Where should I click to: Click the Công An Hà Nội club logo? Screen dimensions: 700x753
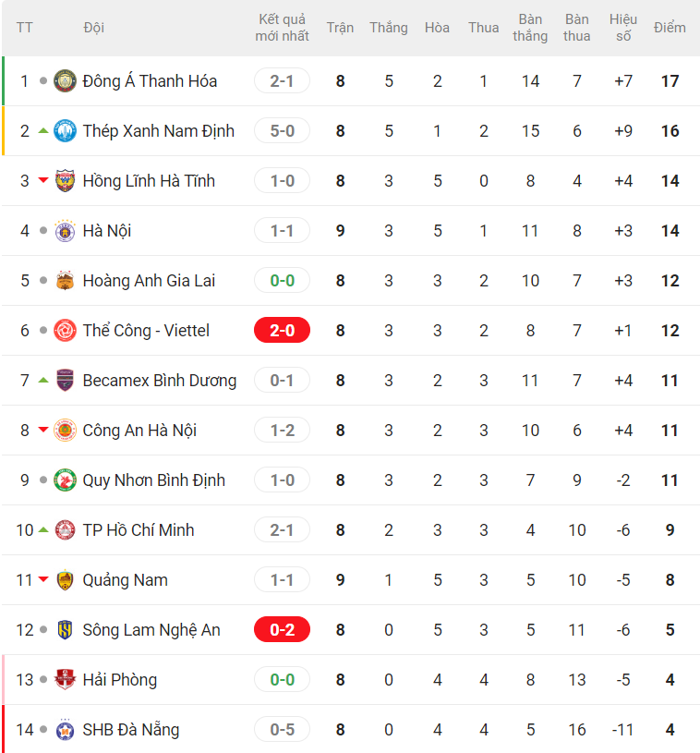pos(65,431)
